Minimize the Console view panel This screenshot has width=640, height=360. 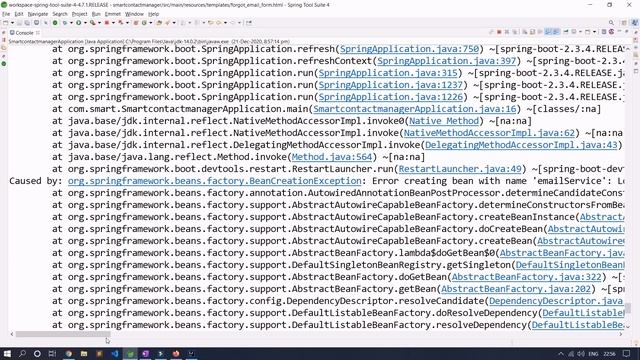pos(620,31)
